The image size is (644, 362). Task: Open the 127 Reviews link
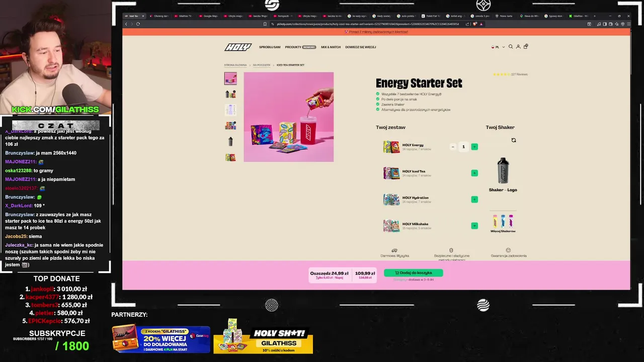coord(519,74)
